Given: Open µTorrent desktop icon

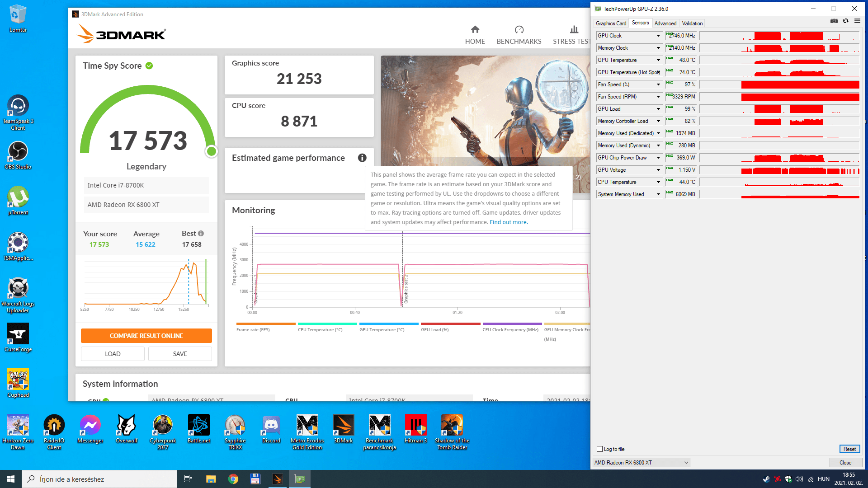Looking at the screenshot, I should [x=18, y=201].
